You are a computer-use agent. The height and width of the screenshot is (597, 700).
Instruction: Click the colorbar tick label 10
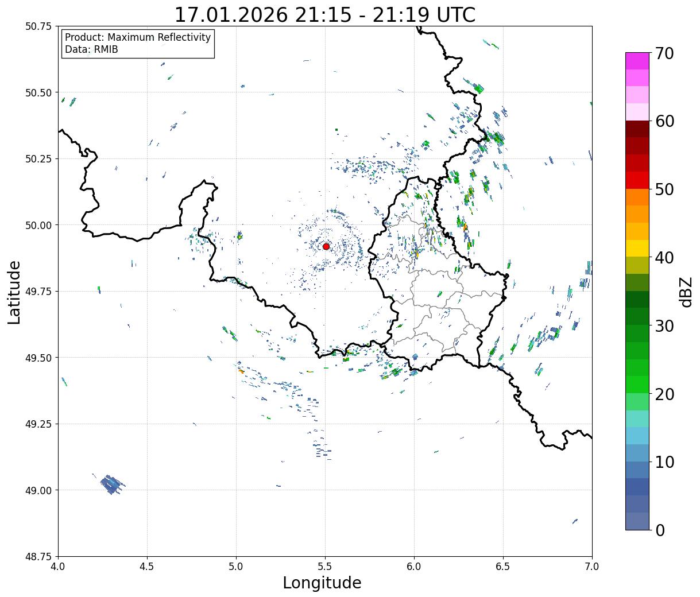664,462
